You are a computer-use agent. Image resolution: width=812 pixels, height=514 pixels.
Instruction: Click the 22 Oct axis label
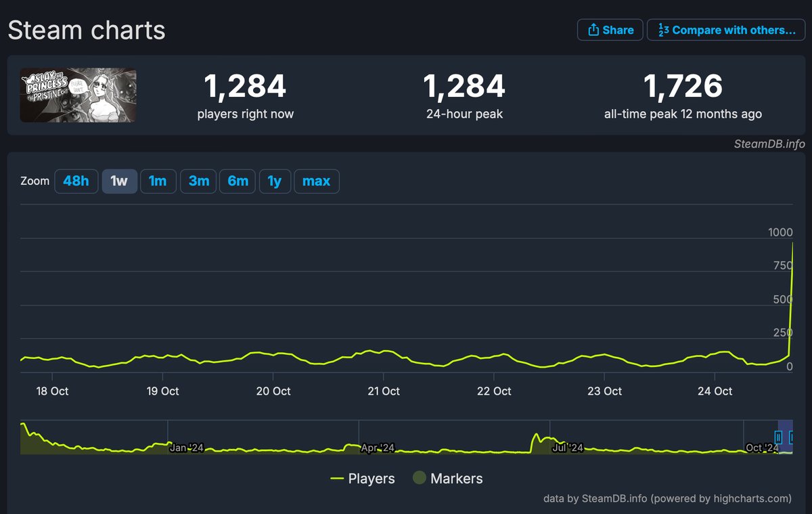coord(494,391)
